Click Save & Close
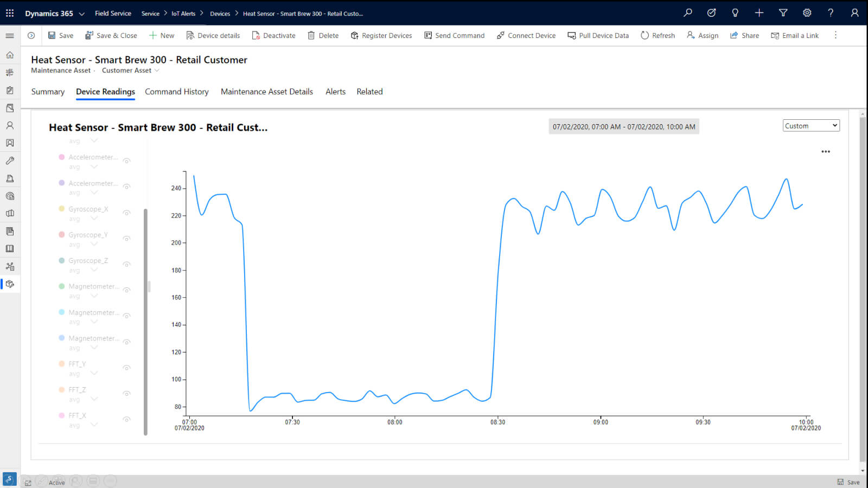The height and width of the screenshot is (488, 868). (x=111, y=36)
